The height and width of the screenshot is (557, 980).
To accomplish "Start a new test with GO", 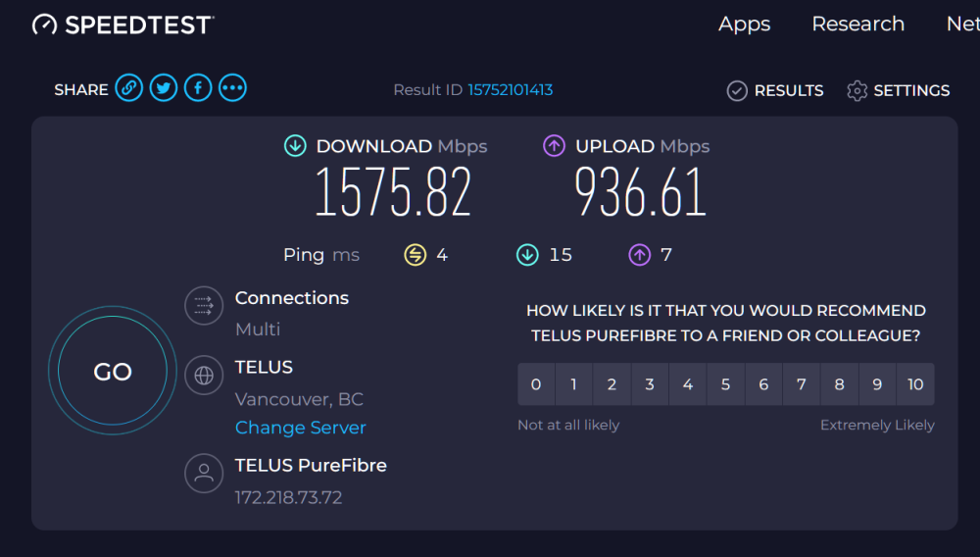I will [x=113, y=371].
